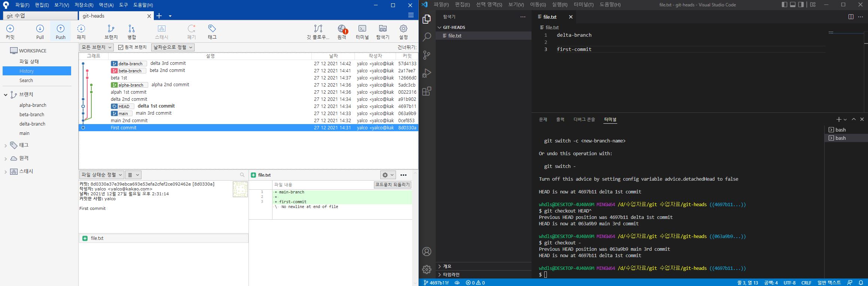The image size is (868, 286).
Task: Switch to 디버그 콘솔 panel tab
Action: (x=584, y=120)
